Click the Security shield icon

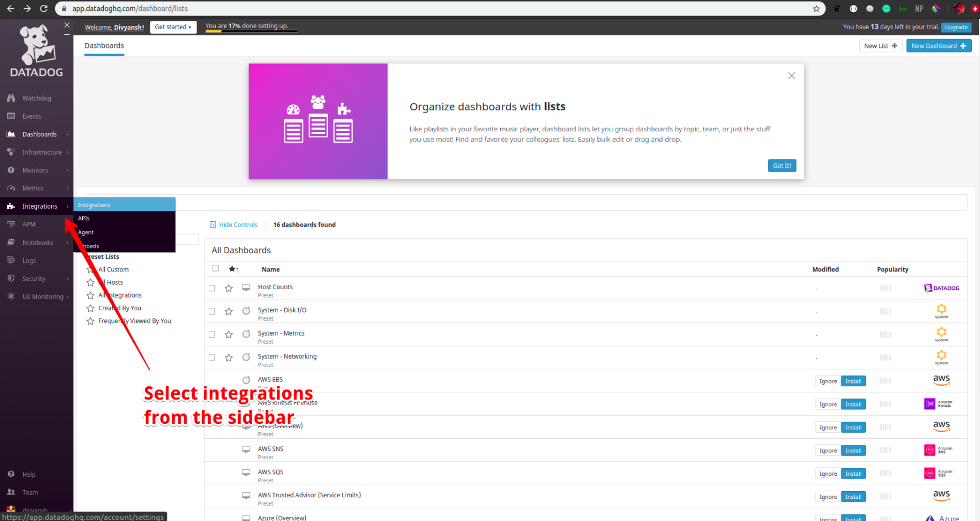pos(11,278)
